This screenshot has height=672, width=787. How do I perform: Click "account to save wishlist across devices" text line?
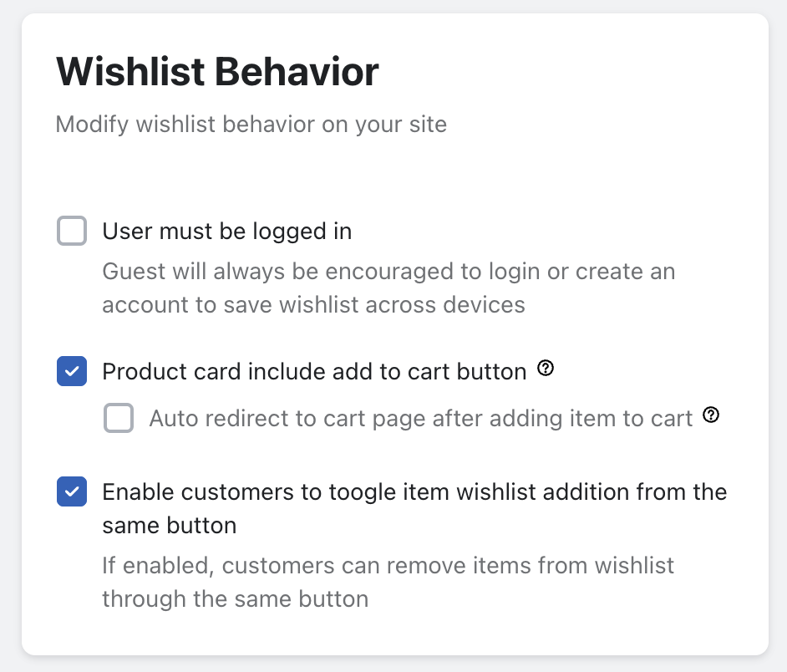tap(313, 304)
